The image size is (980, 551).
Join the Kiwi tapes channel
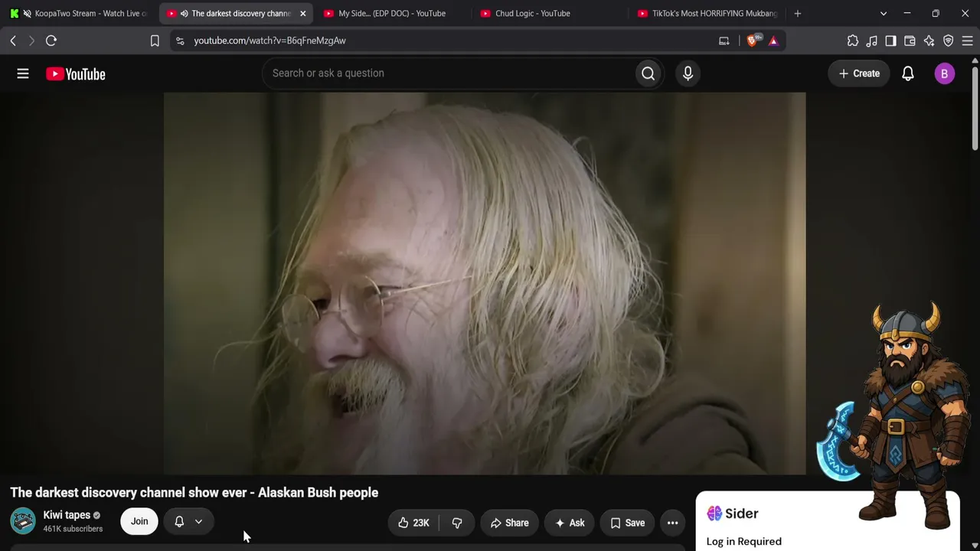tap(139, 521)
